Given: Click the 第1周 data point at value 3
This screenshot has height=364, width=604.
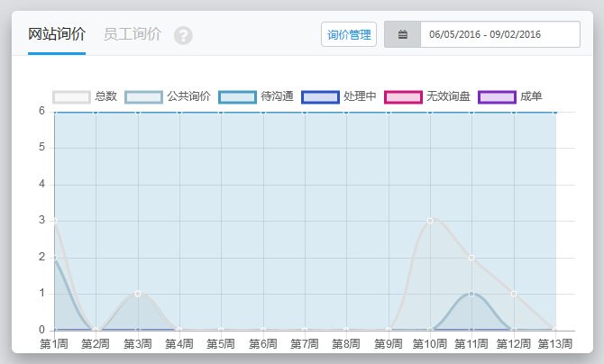Looking at the screenshot, I should [55, 220].
